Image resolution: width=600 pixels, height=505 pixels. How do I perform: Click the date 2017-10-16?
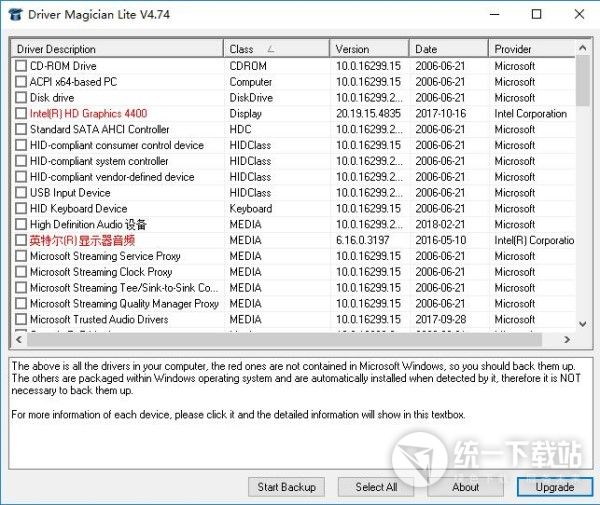point(441,113)
